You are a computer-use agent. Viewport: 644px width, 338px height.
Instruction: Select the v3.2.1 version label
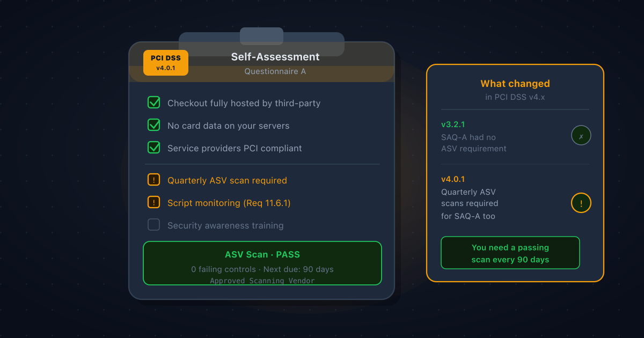point(453,124)
